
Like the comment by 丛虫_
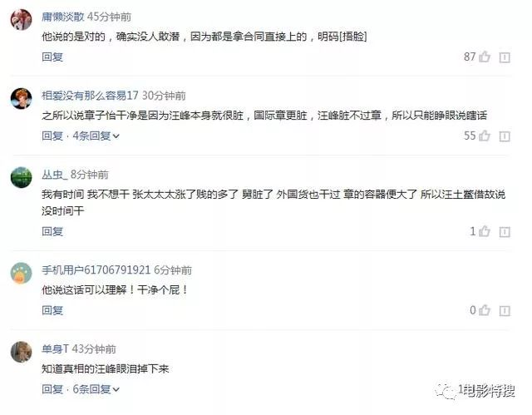485,231
